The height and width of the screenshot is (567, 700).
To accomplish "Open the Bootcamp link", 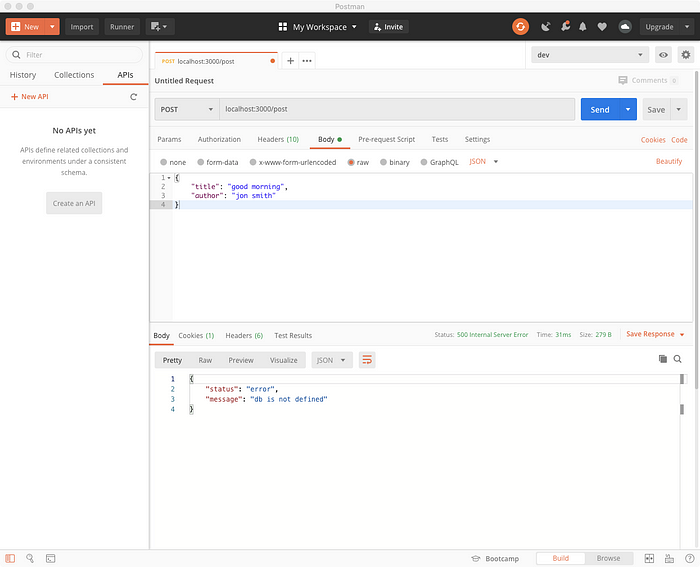I will point(495,559).
